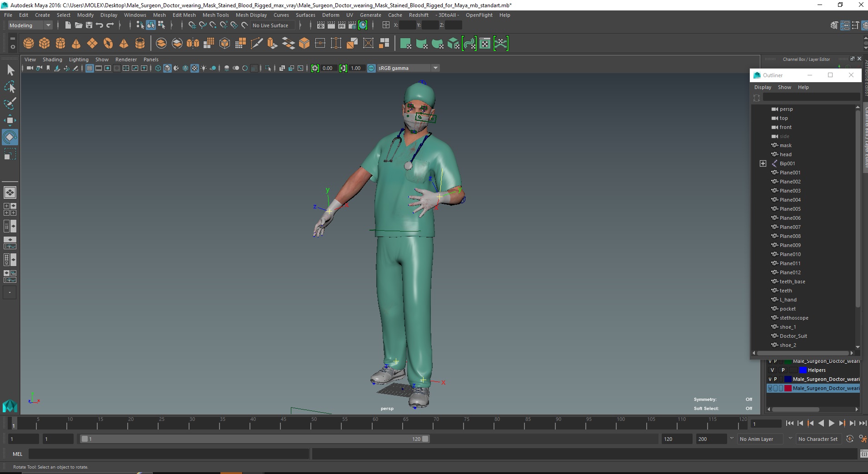Toggle visibility of selected red layer
This screenshot has height=474, width=868.
770,388
